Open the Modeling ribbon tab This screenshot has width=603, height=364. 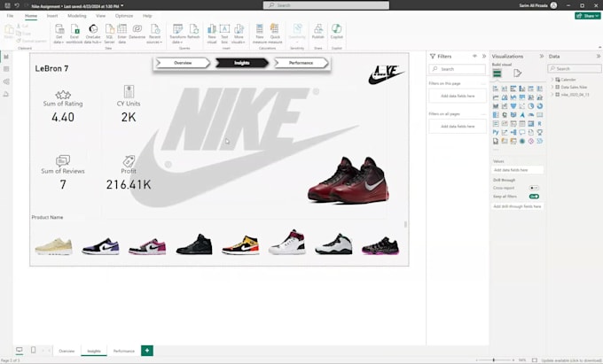pyautogui.click(x=77, y=16)
